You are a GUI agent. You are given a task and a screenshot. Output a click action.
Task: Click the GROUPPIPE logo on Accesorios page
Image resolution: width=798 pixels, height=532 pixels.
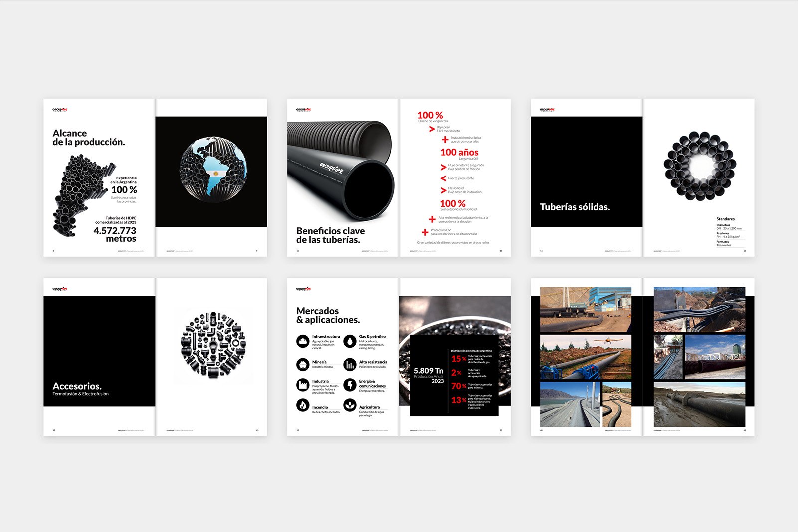(60, 289)
